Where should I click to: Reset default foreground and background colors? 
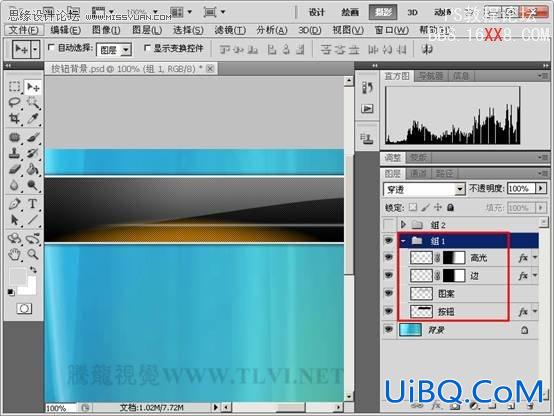tap(11, 292)
